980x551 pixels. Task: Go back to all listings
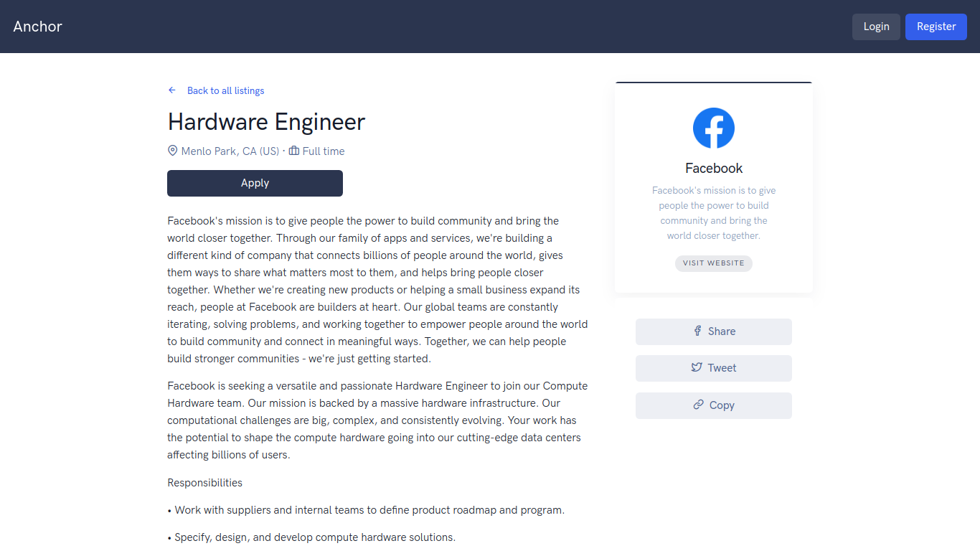click(x=225, y=90)
